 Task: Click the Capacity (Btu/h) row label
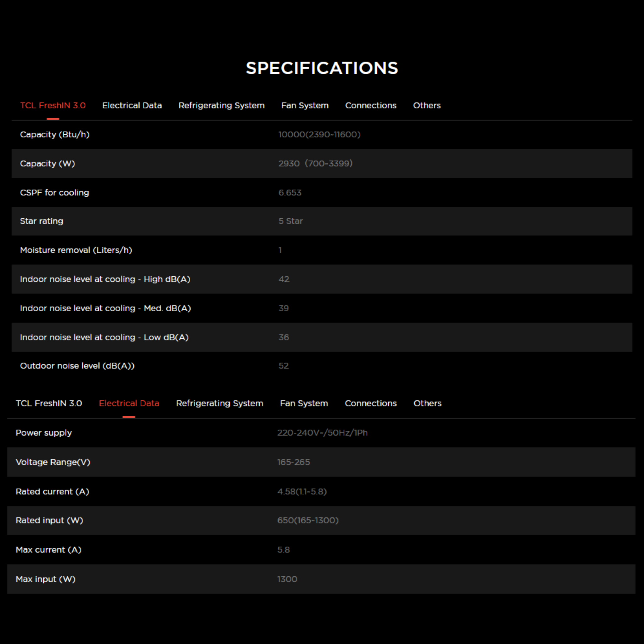pos(55,134)
